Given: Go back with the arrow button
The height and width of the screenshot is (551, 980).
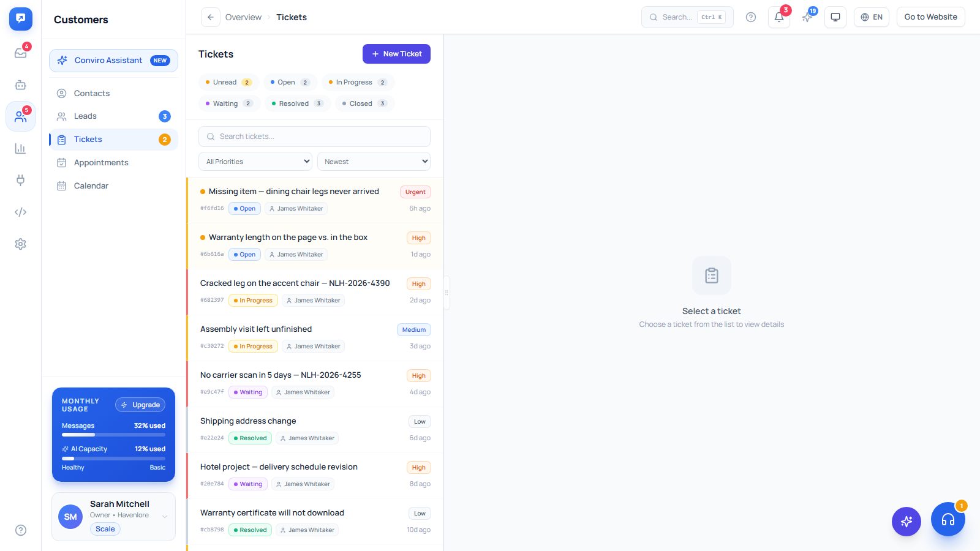Looking at the screenshot, I should click(x=210, y=17).
